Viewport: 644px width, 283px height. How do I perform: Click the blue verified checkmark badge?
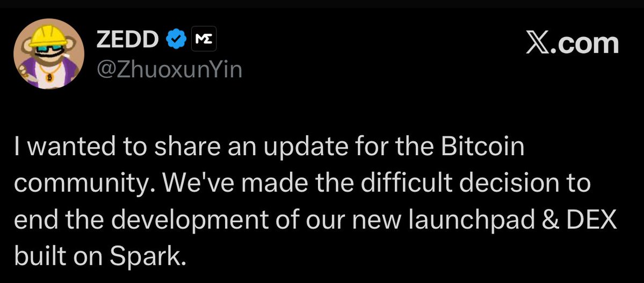point(176,39)
